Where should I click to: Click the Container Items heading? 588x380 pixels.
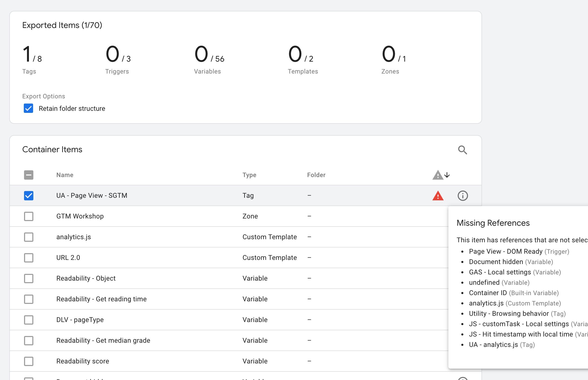(52, 149)
